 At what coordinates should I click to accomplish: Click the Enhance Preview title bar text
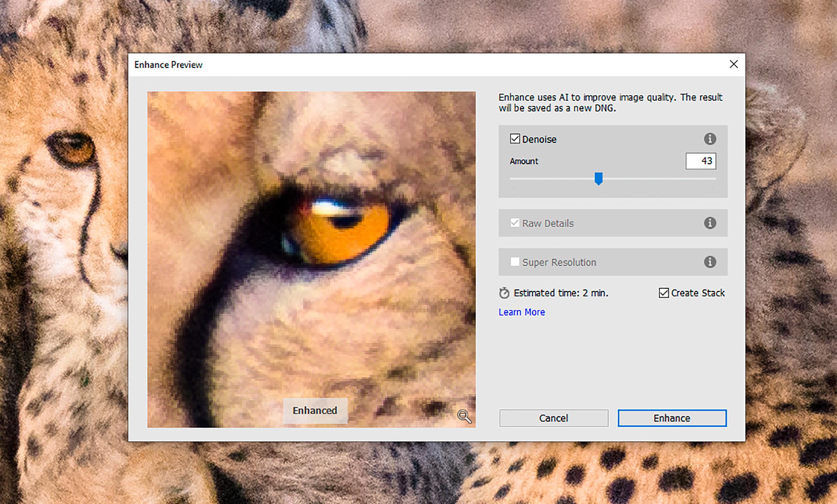tap(168, 65)
